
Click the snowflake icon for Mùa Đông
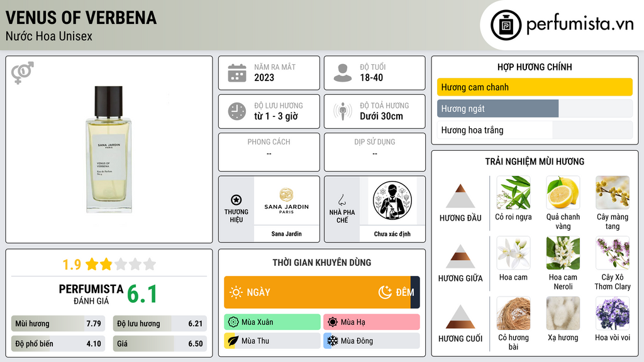332,341
